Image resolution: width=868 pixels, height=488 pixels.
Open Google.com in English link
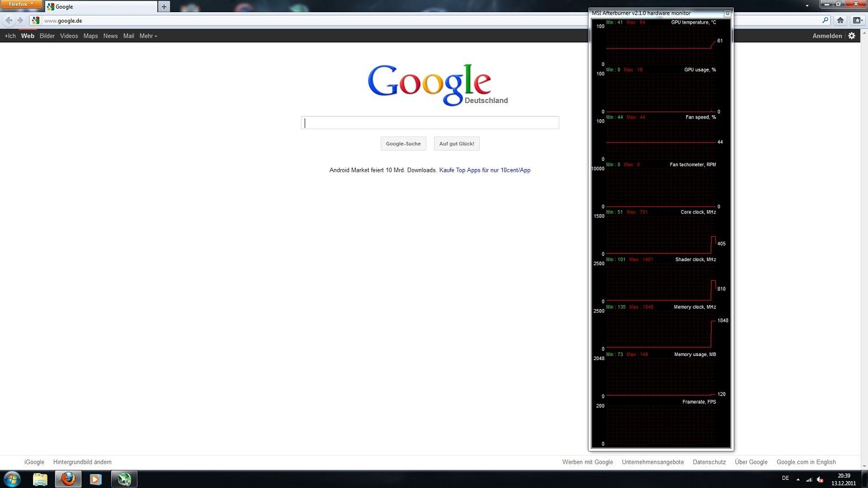point(806,462)
